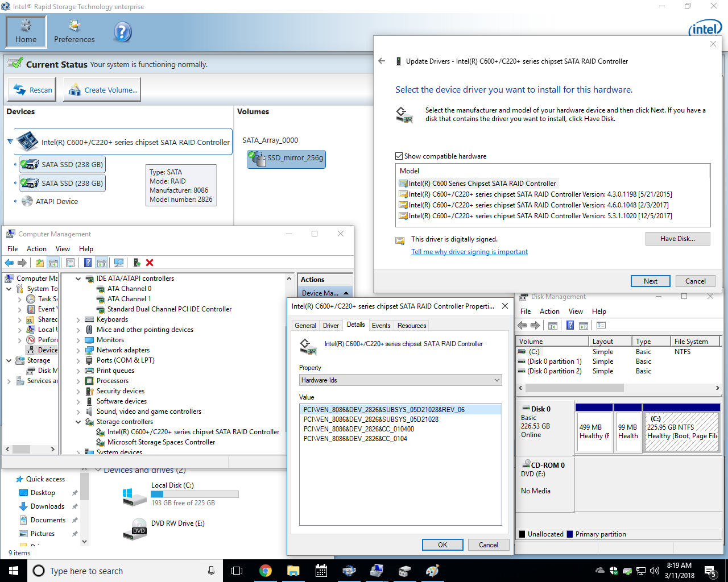Click Next in Update Drivers dialog
Screen dimensions: 728x582
(650, 281)
